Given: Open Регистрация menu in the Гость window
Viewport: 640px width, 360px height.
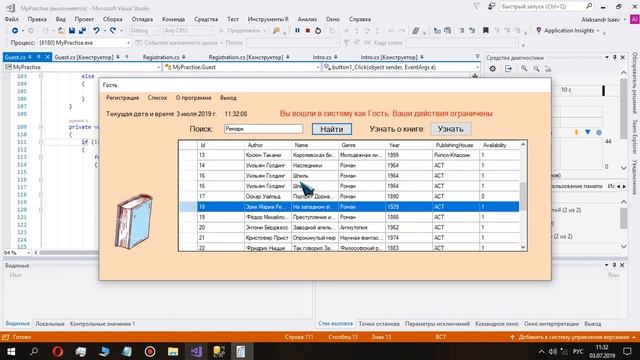Looking at the screenshot, I should click(122, 98).
